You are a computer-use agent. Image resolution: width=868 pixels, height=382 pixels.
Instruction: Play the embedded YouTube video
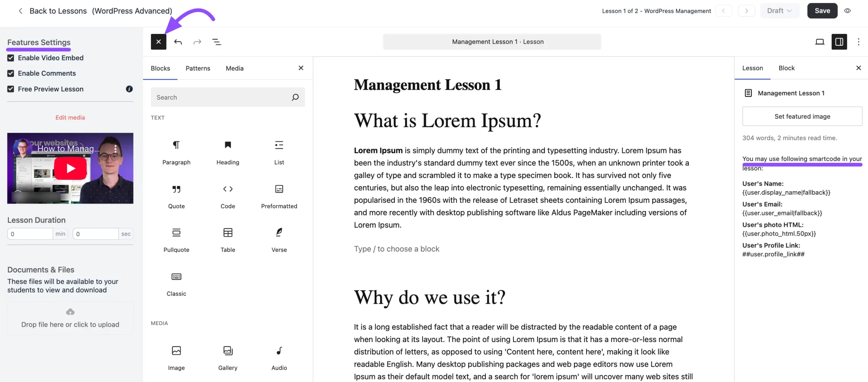click(70, 168)
